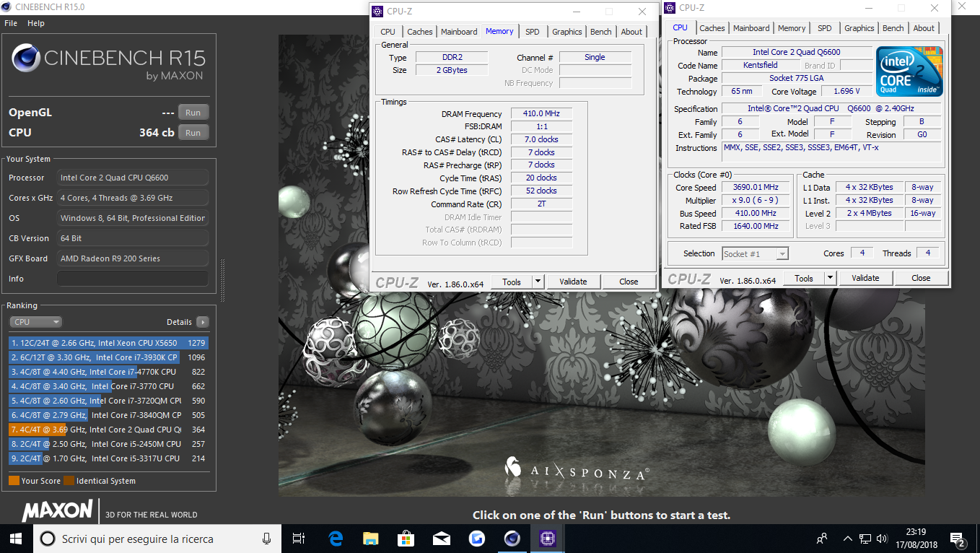
Task: Select the Cinebench taskbar icon
Action: point(512,539)
